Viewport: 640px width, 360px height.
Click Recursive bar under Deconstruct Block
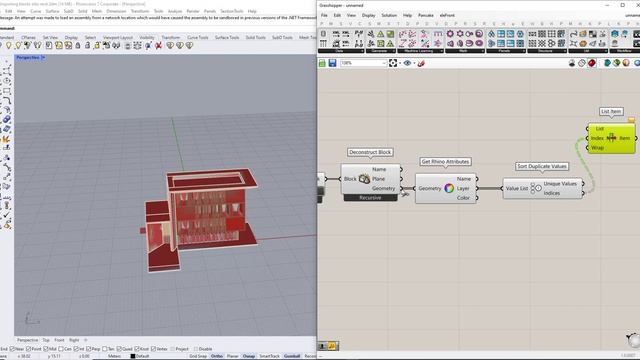point(370,198)
